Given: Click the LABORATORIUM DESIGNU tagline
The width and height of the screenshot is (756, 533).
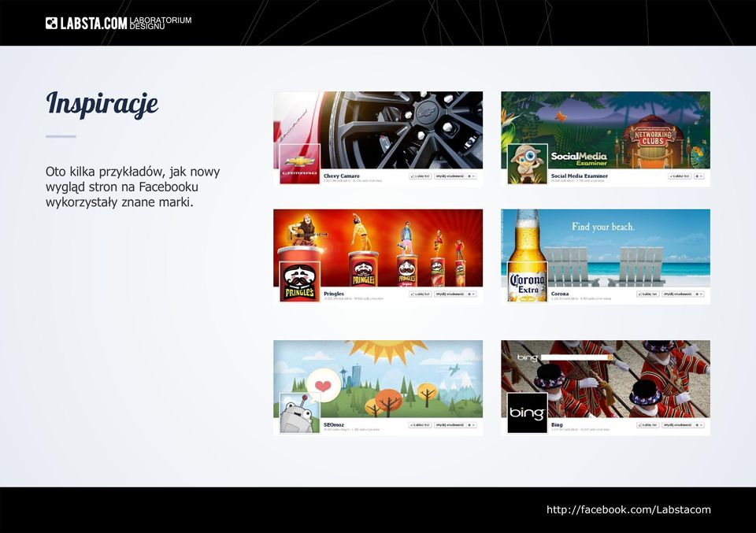Looking at the screenshot, I should (161, 23).
